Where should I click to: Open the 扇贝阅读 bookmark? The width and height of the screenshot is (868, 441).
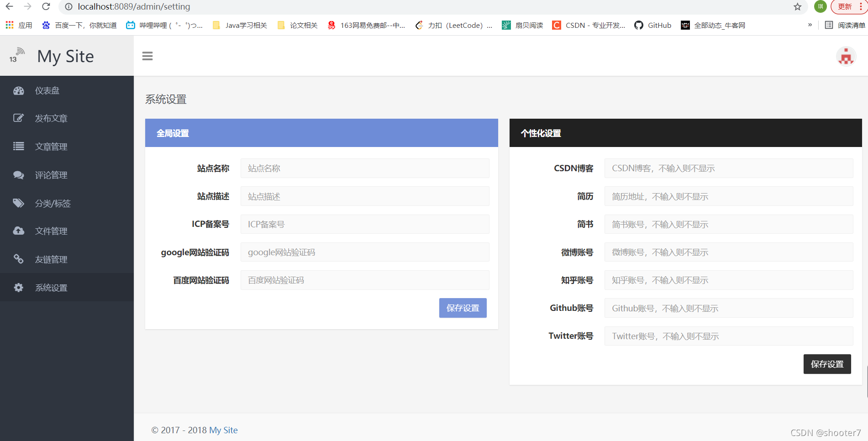(522, 25)
